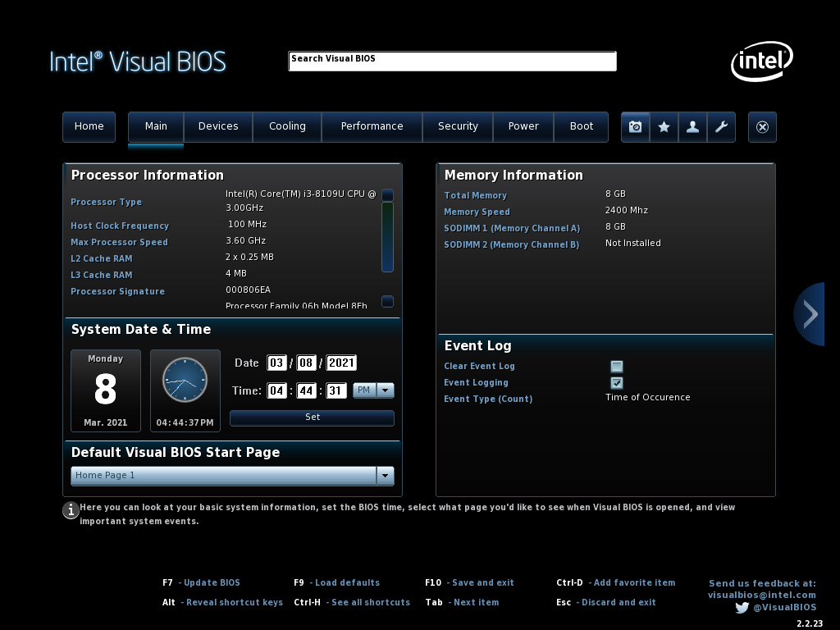Viewport: 840px width, 630px height.
Task: Open the Performance tab
Action: 372,126
